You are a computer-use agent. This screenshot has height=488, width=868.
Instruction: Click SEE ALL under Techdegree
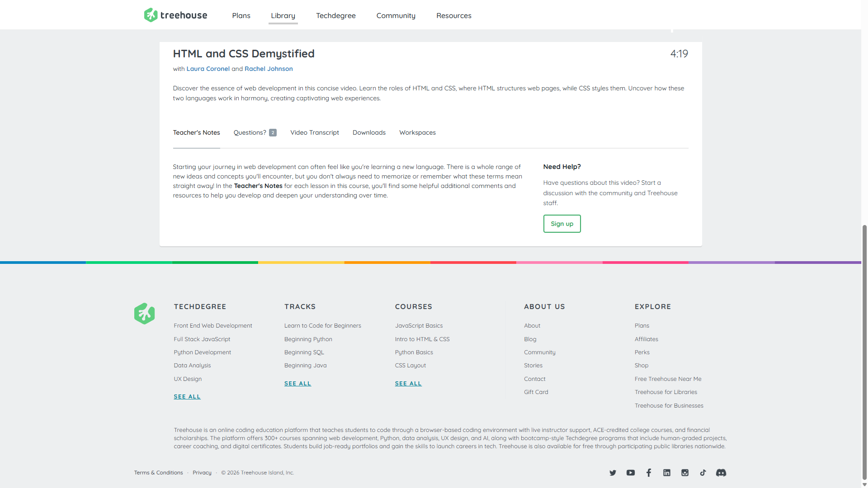coord(187,396)
